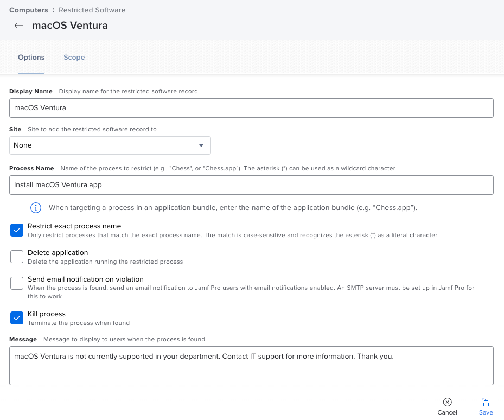This screenshot has height=420, width=504.
Task: Uncheck Restrict exact process name checkbox
Action: [x=17, y=230]
